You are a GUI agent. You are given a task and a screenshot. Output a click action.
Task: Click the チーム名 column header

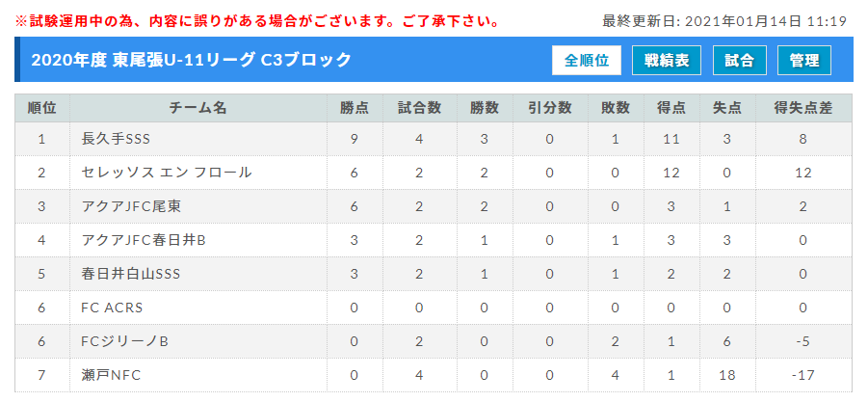click(x=198, y=108)
